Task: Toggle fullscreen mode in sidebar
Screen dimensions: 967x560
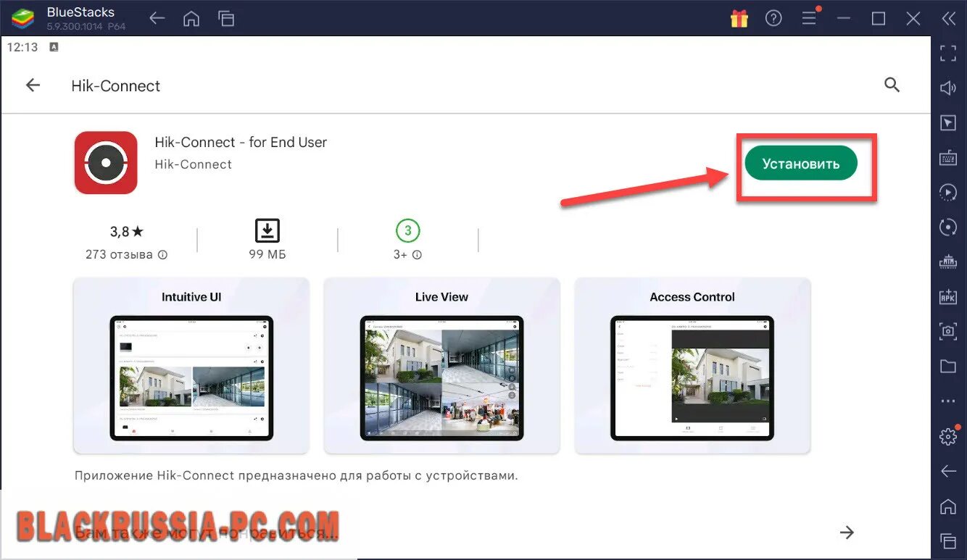Action: pos(948,53)
